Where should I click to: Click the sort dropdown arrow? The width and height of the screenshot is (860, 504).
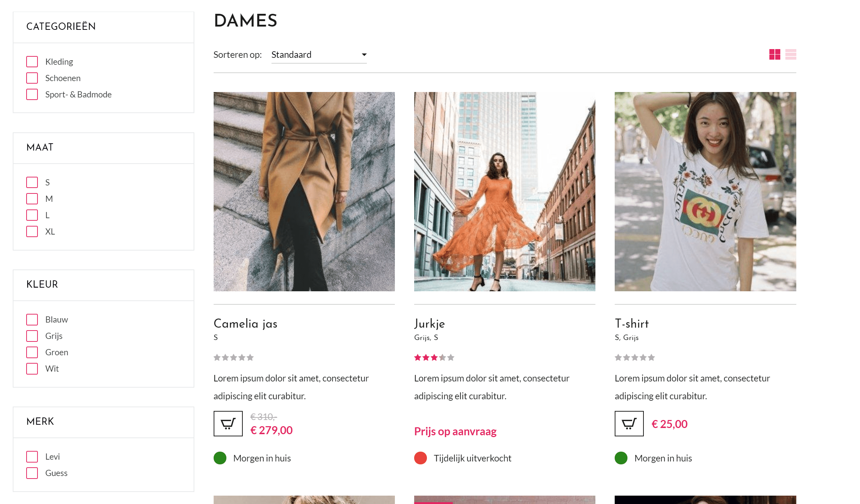point(364,55)
